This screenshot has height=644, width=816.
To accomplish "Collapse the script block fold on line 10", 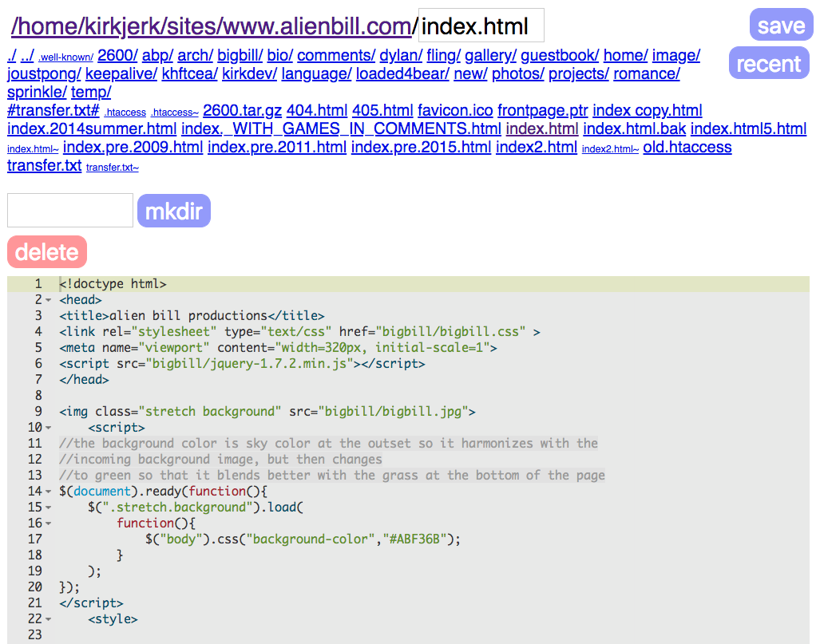I will pos(46,427).
